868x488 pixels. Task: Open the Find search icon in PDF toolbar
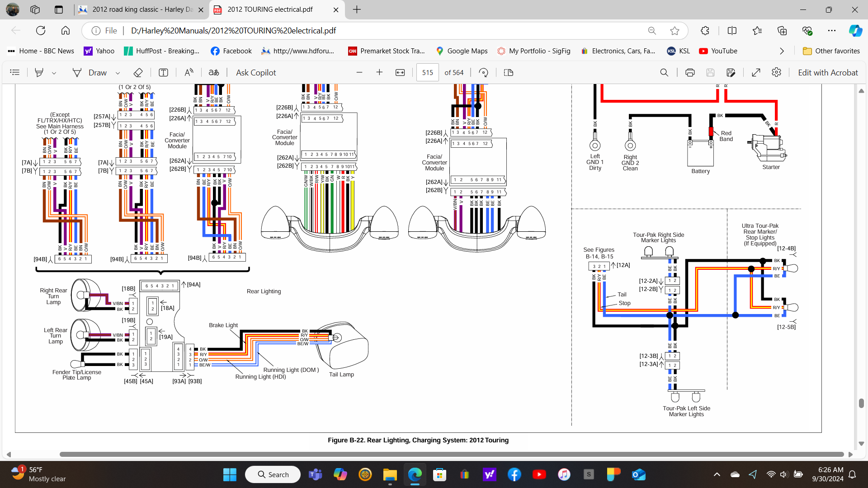664,73
